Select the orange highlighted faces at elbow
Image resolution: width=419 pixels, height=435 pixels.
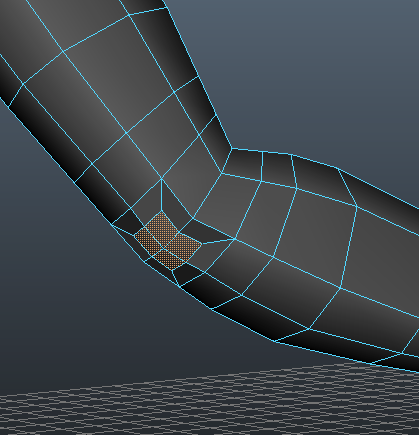click(x=168, y=241)
